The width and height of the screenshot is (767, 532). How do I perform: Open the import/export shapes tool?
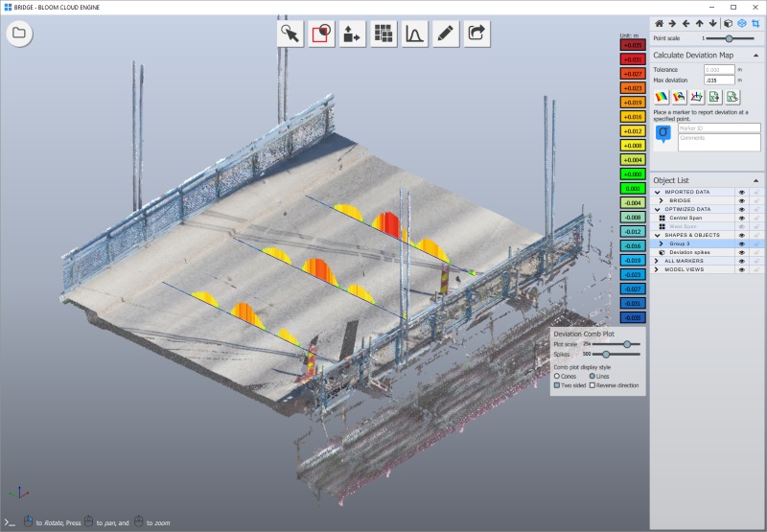(352, 34)
